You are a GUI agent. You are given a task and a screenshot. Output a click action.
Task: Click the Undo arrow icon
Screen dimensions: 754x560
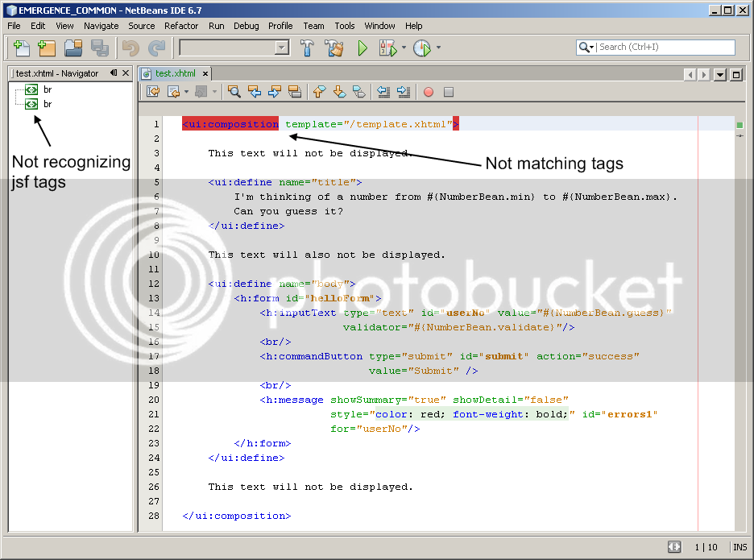[x=130, y=48]
